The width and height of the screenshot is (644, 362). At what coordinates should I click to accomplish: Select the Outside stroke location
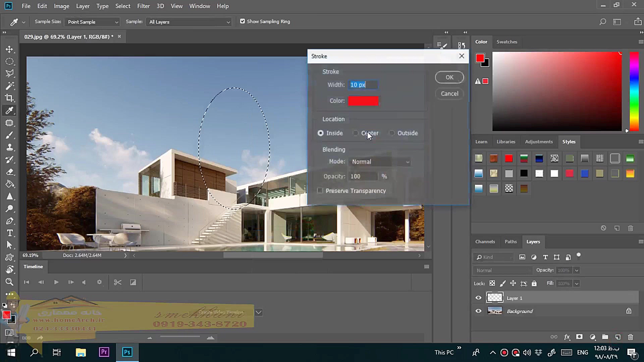tap(392, 133)
